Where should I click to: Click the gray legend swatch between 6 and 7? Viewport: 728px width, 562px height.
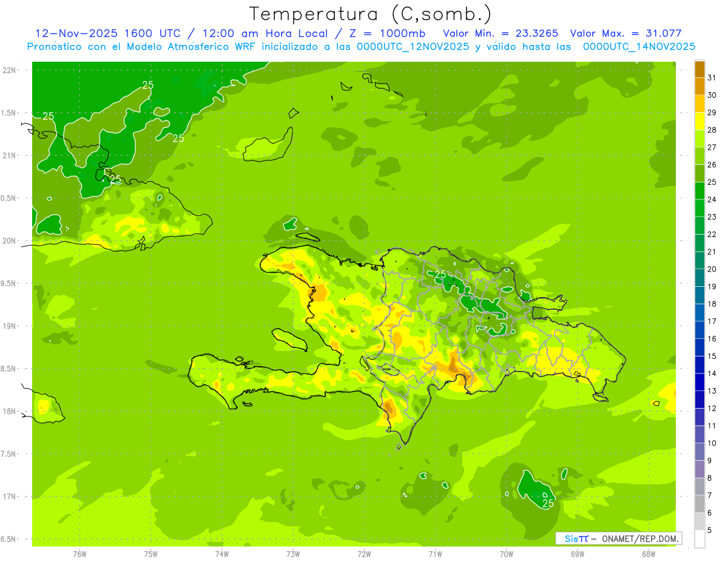click(x=699, y=504)
